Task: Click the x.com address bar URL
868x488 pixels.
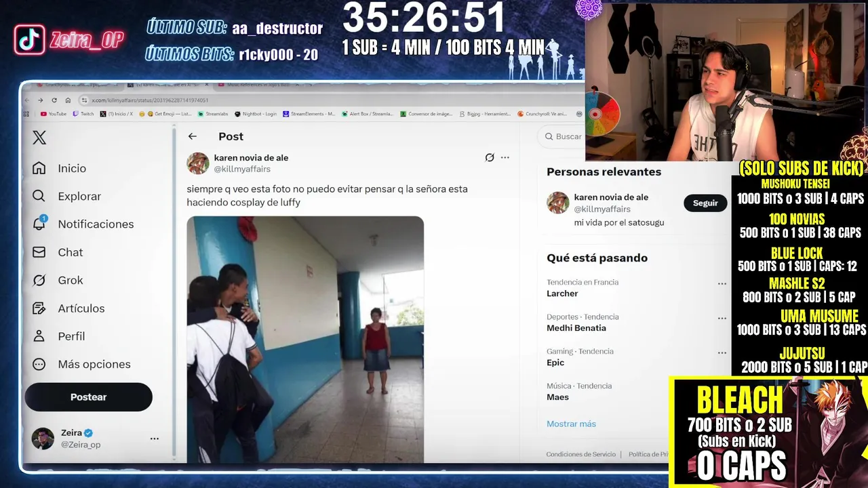Action: [x=150, y=100]
